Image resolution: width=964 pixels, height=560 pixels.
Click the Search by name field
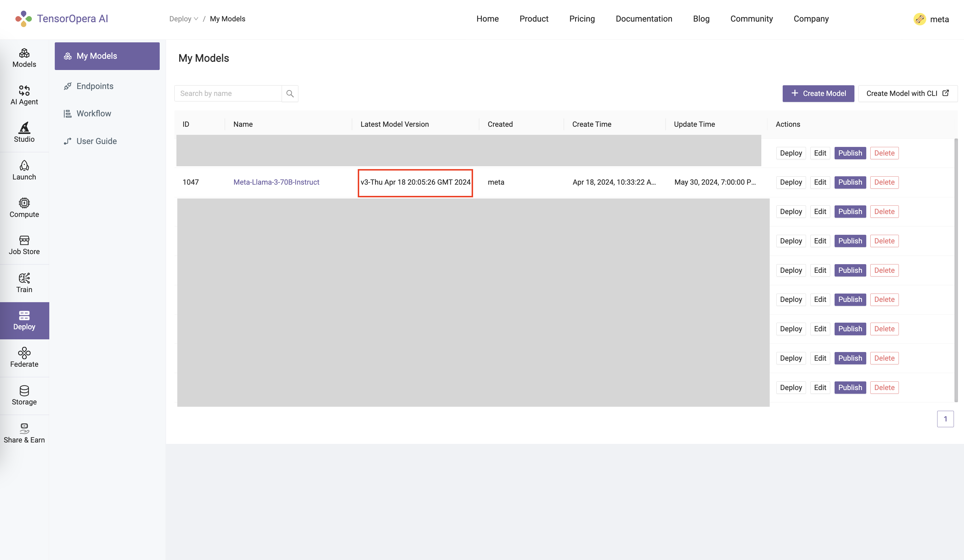pyautogui.click(x=228, y=94)
